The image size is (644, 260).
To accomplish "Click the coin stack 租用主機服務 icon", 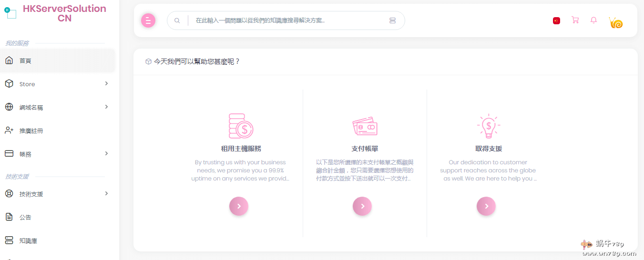I will point(241,126).
